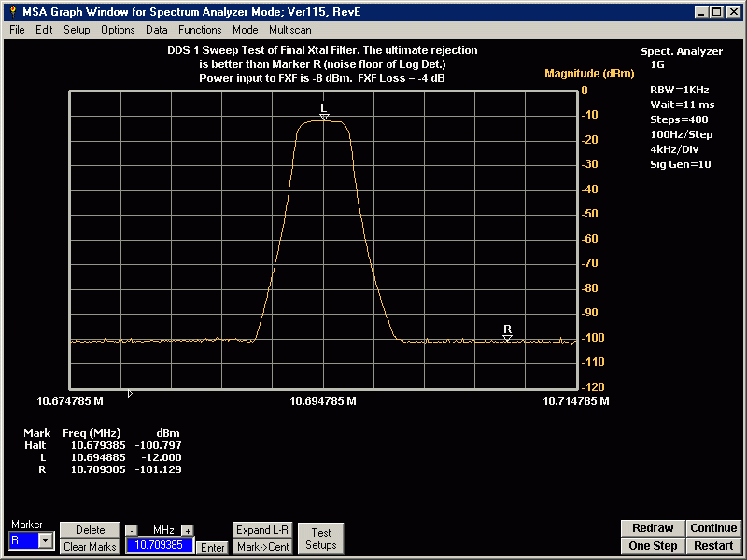Click the start frequency label 10.674785 M
This screenshot has height=560, width=747.
click(x=70, y=401)
